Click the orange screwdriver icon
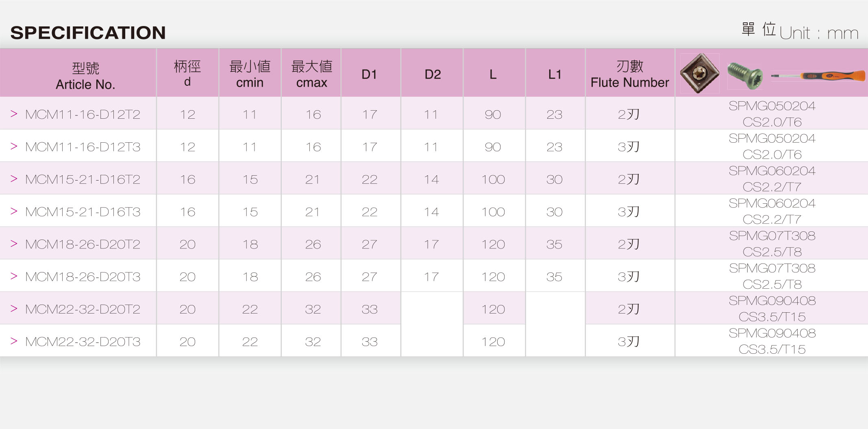 [818, 76]
